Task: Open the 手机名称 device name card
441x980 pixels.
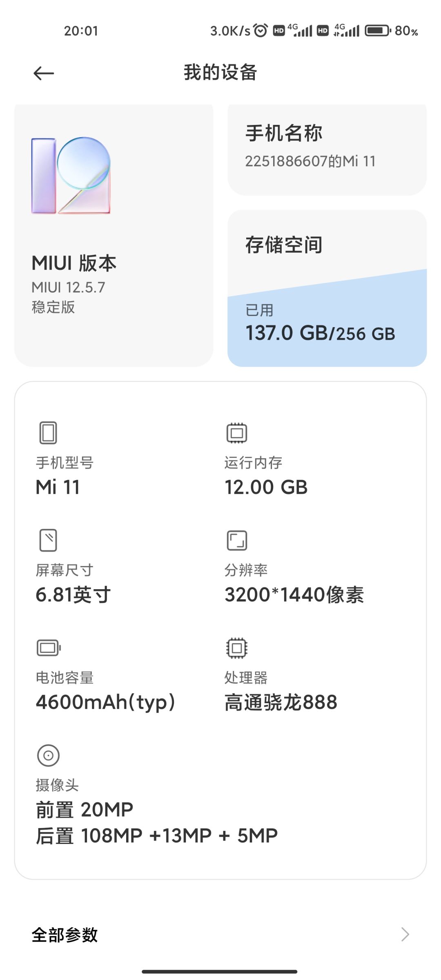Action: [327, 149]
